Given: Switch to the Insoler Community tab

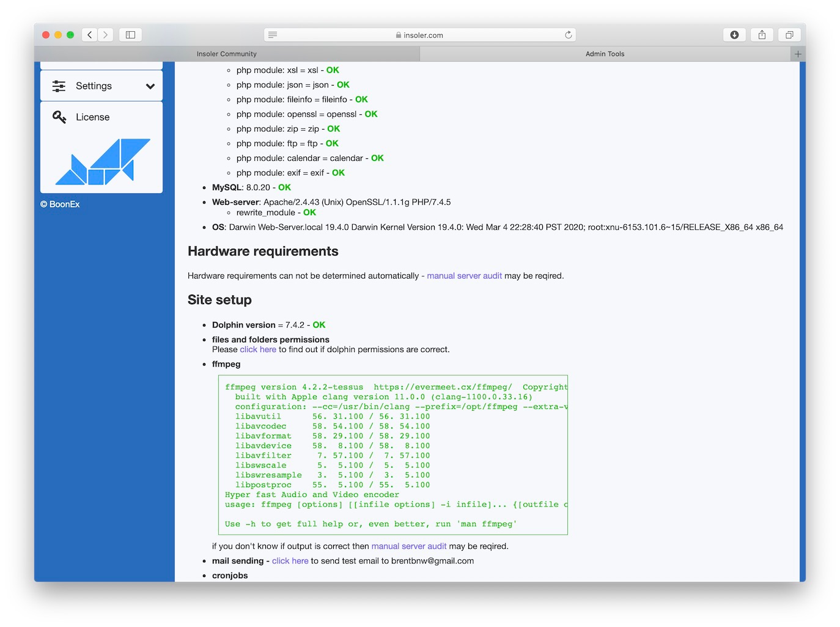Looking at the screenshot, I should (227, 54).
